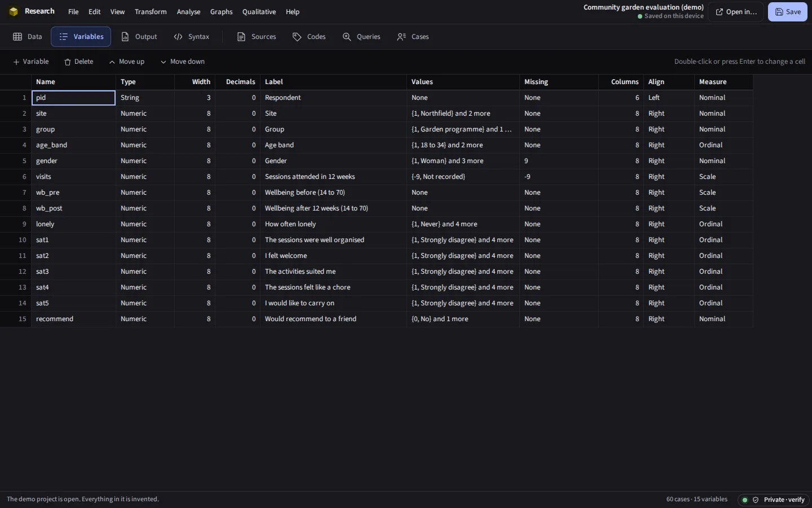Open the Cases tab
The width and height of the screenshot is (812, 508).
point(413,37)
